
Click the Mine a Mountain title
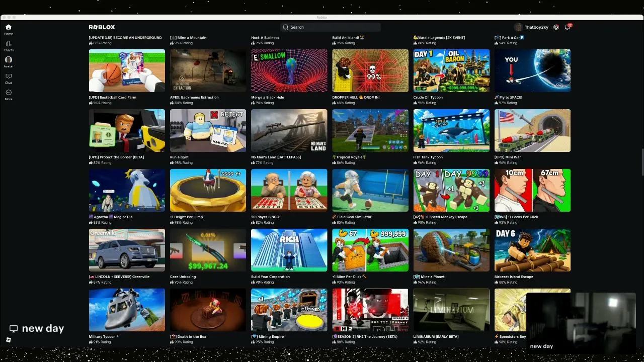(188, 38)
